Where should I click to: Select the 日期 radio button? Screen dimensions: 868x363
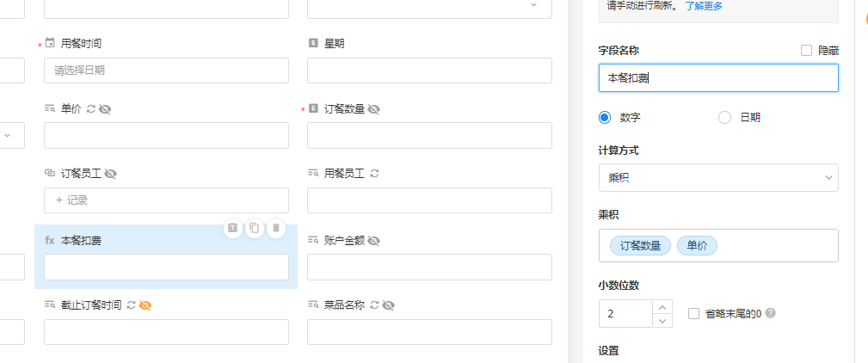coord(724,118)
